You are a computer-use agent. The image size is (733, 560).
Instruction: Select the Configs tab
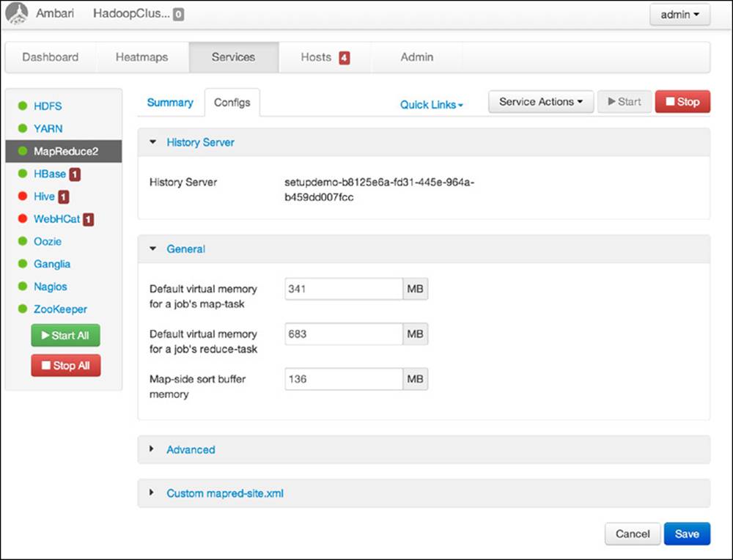pyautogui.click(x=232, y=103)
